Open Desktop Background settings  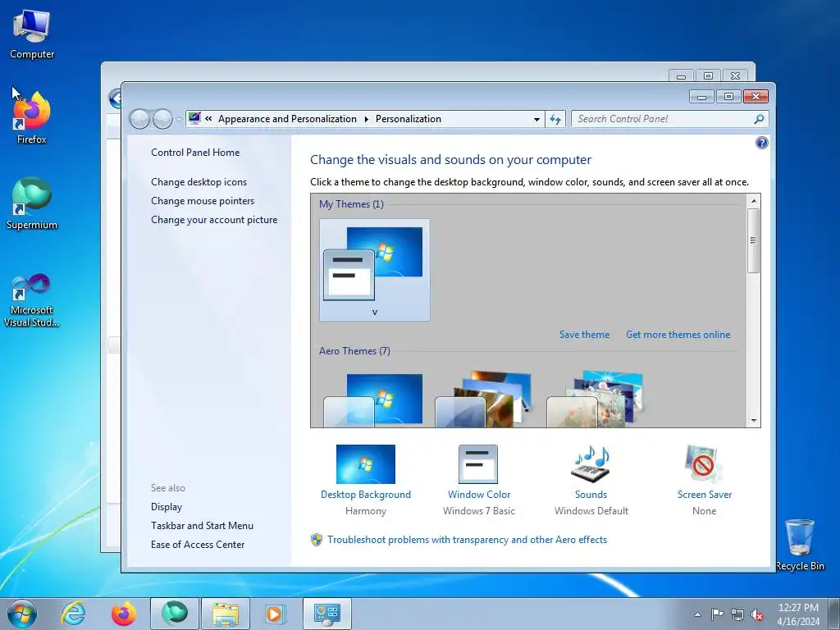click(x=365, y=479)
